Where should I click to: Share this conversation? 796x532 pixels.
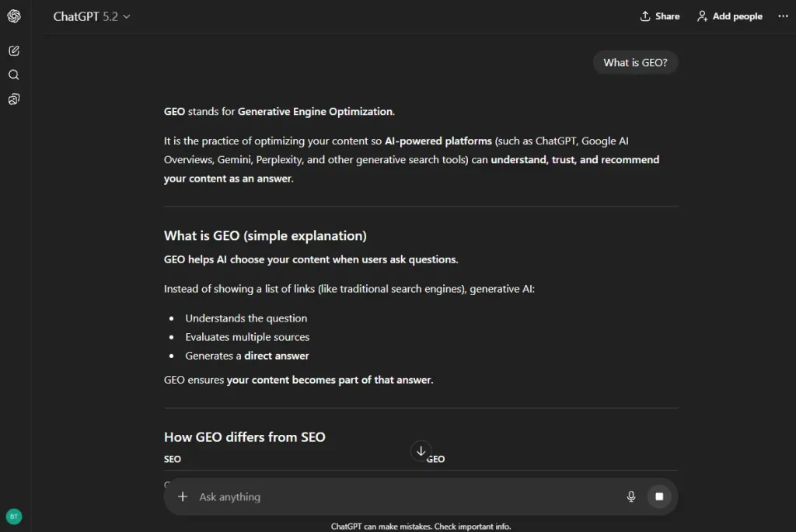pyautogui.click(x=659, y=16)
